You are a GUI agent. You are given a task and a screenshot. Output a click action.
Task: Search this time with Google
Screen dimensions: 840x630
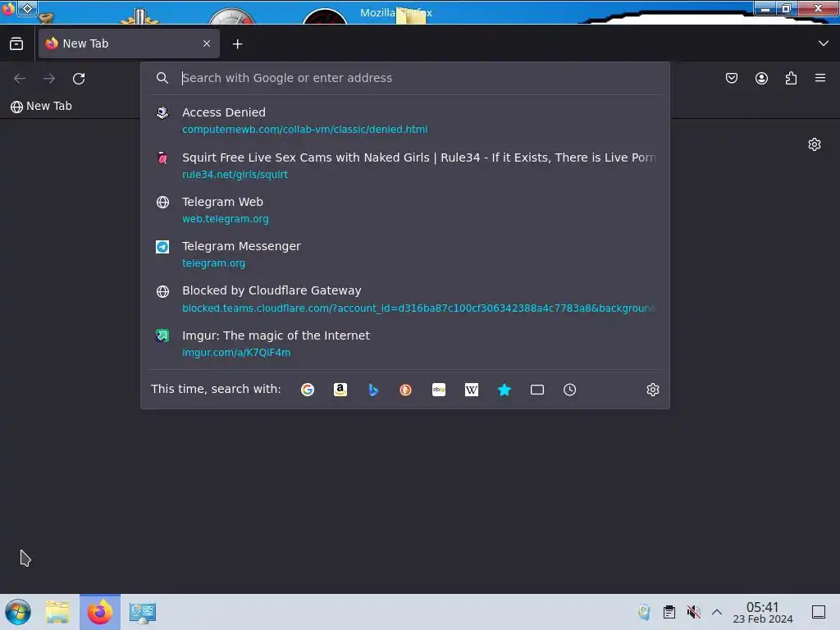point(308,390)
